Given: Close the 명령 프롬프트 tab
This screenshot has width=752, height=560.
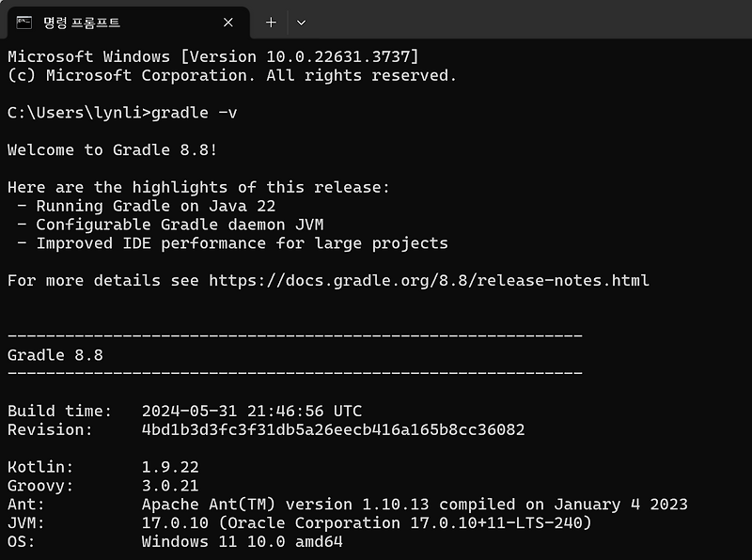Looking at the screenshot, I should point(227,22).
